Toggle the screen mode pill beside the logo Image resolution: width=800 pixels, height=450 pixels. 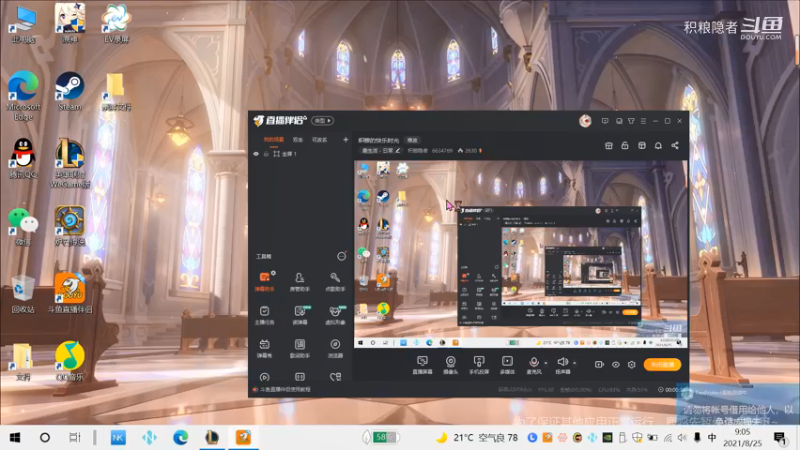tap(322, 120)
